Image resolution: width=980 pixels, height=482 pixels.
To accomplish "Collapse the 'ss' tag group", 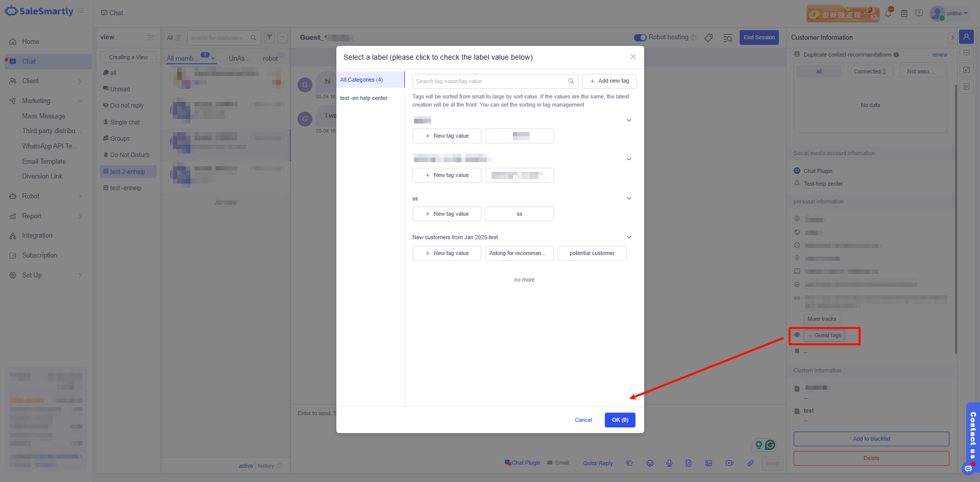I will (x=629, y=198).
